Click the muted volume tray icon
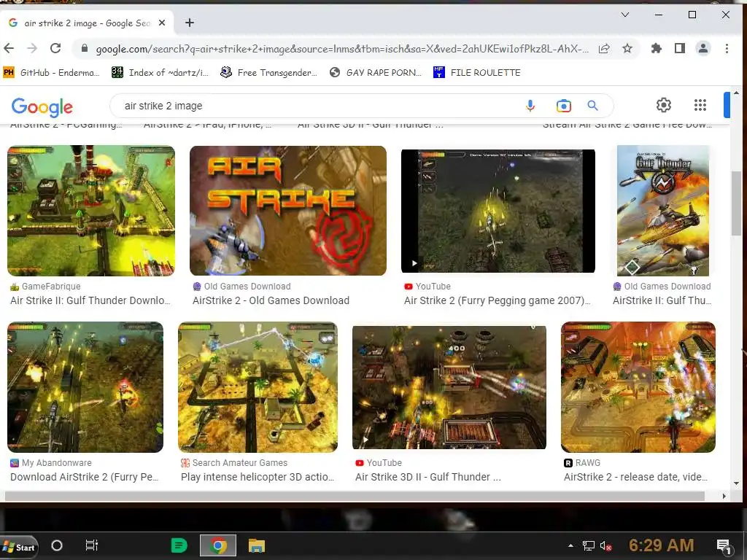747x560 pixels. coord(606,545)
